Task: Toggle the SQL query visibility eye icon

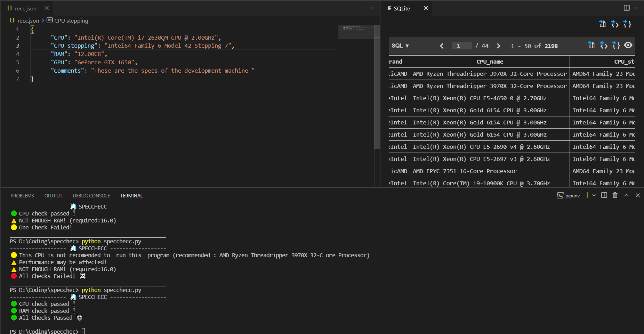Action: [x=628, y=45]
